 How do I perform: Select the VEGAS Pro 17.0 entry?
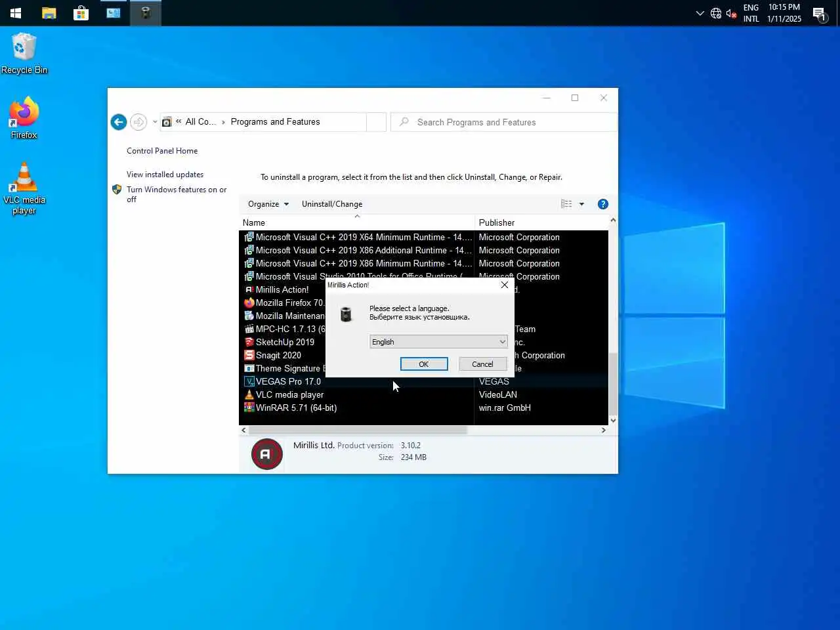pyautogui.click(x=423, y=381)
